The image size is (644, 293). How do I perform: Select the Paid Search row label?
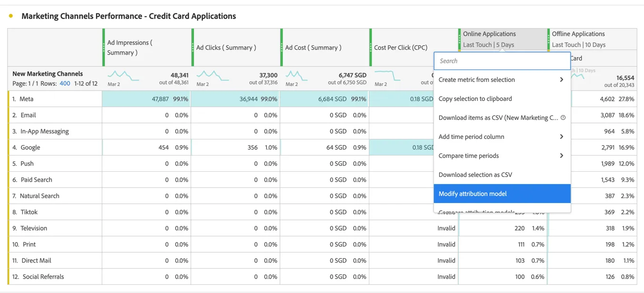(36, 180)
